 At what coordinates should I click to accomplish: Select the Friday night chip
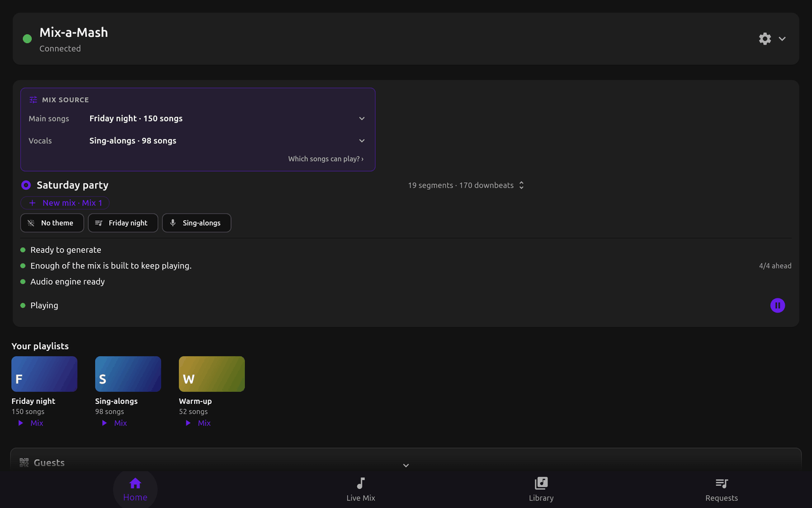point(122,223)
